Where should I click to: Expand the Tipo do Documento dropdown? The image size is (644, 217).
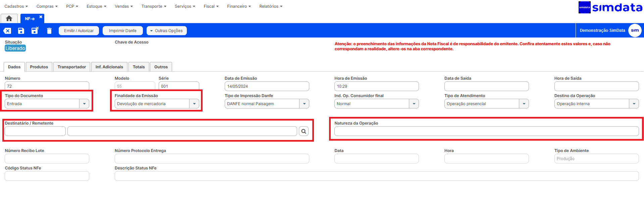84,104
